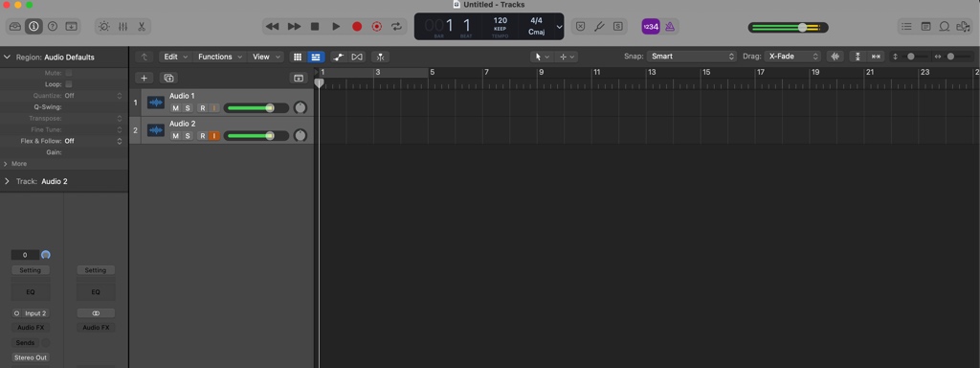Open Quick Help button
Image resolution: width=980 pixels, height=368 pixels.
click(x=53, y=26)
